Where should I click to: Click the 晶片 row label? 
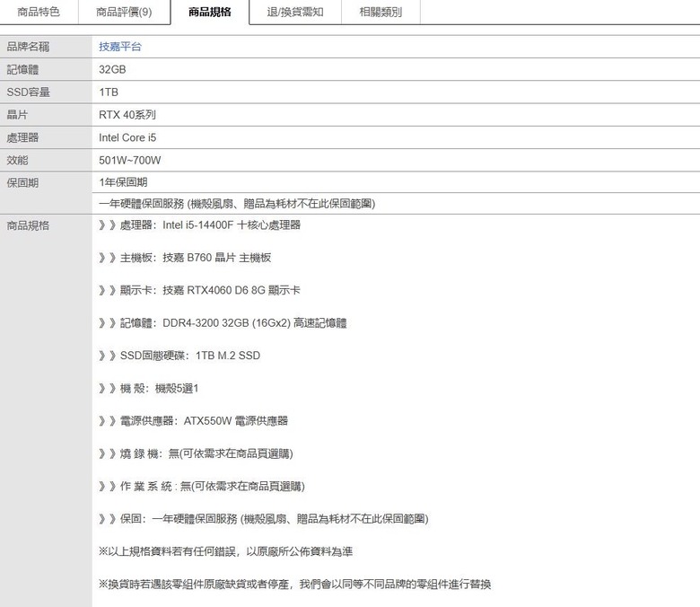17,115
